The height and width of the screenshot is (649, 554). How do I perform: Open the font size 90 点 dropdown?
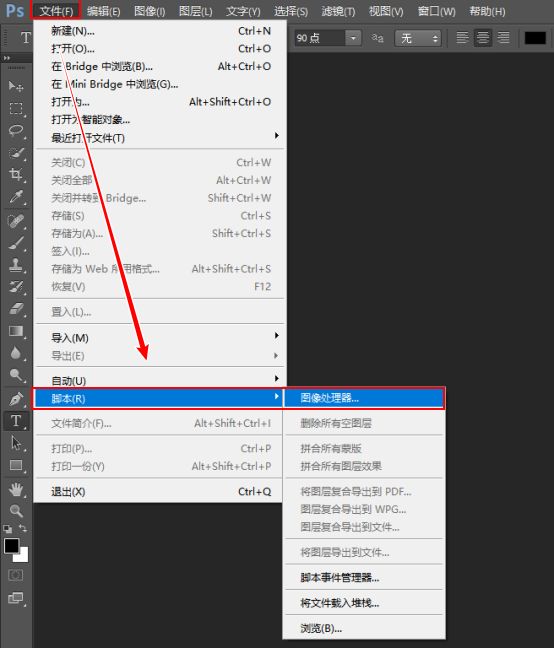[353, 38]
